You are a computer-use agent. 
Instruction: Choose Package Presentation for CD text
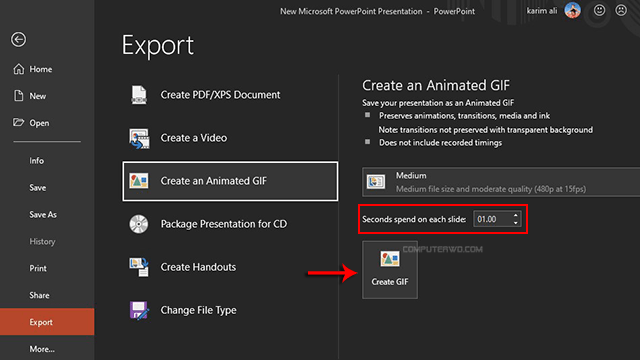coord(224,224)
